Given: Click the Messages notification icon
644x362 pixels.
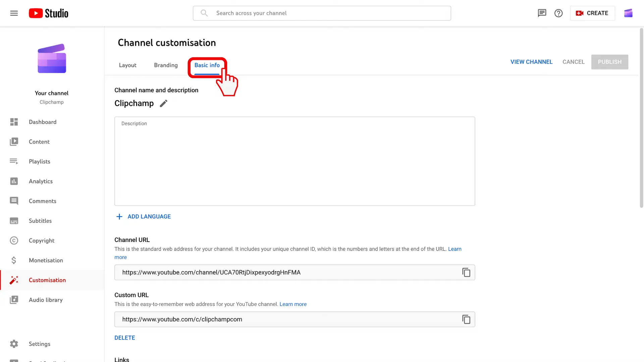Looking at the screenshot, I should click(x=541, y=13).
